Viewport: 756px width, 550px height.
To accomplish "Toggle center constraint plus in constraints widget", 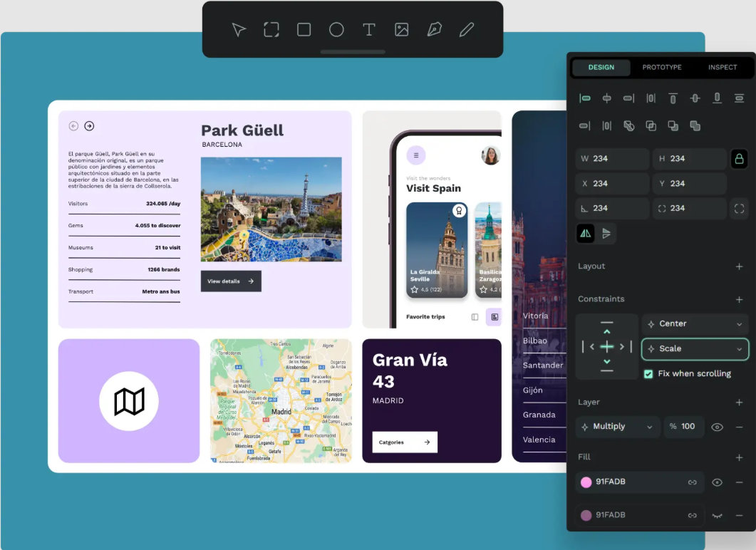I will [x=606, y=346].
